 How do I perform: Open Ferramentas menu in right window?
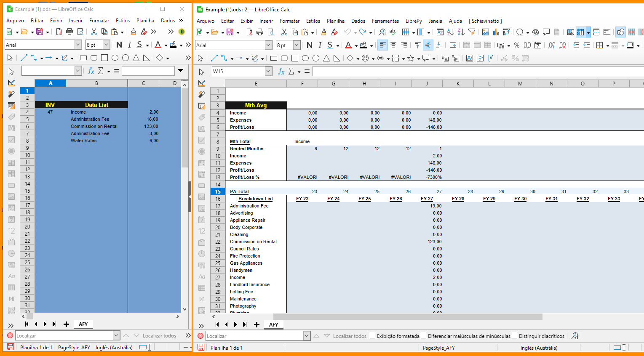click(385, 21)
